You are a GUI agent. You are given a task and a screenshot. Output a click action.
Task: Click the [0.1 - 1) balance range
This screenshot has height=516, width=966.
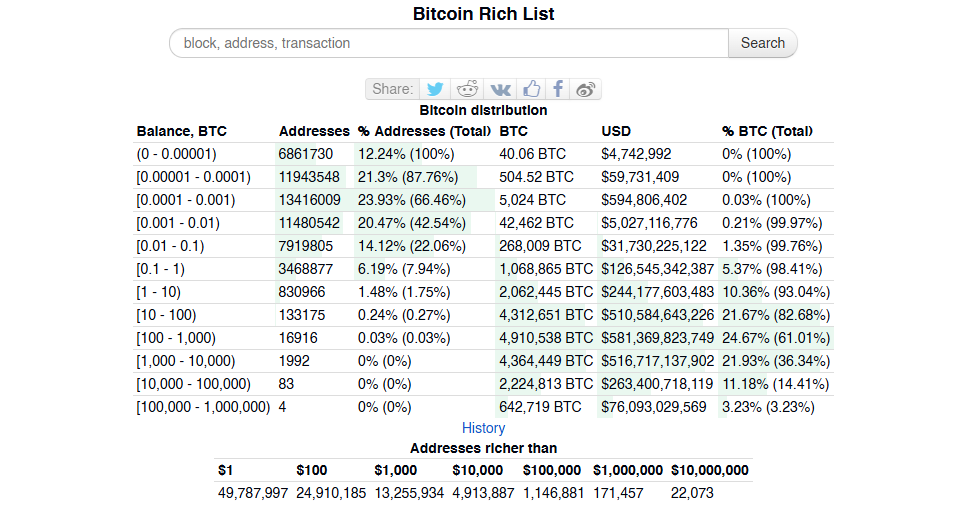[x=160, y=269]
